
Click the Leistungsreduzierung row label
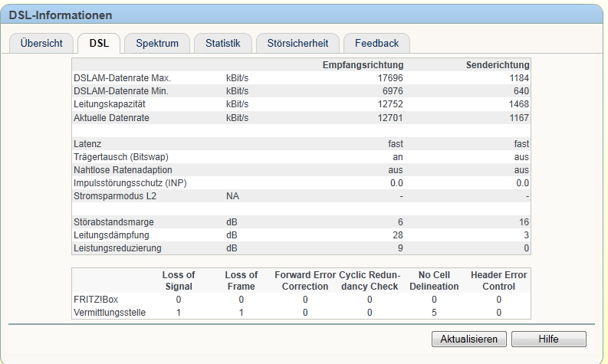(x=117, y=248)
